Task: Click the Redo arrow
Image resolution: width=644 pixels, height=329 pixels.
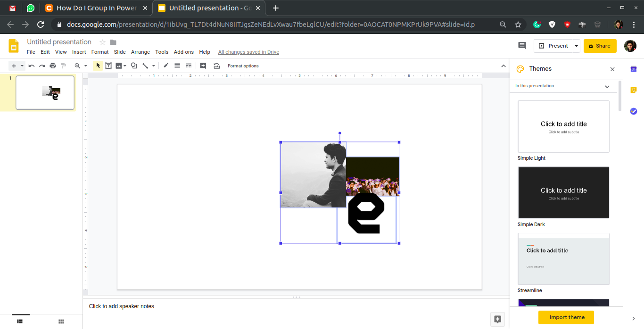Action: point(42,66)
